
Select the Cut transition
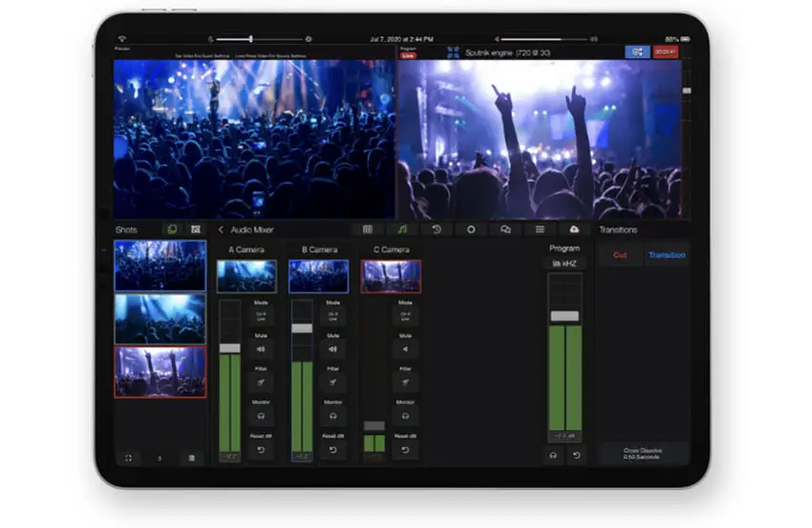click(x=620, y=255)
